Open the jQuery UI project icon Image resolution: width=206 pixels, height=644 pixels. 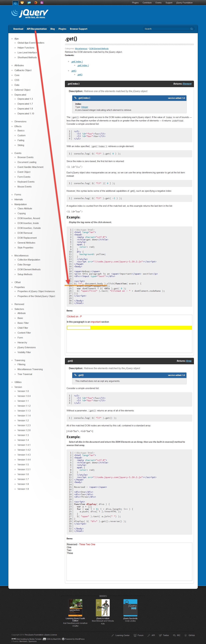click(x=22, y=3)
